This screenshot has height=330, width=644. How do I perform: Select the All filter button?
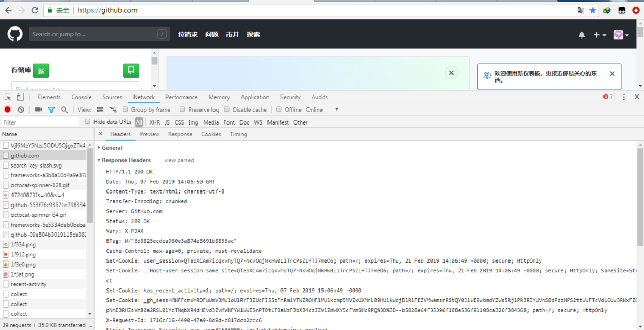click(139, 122)
